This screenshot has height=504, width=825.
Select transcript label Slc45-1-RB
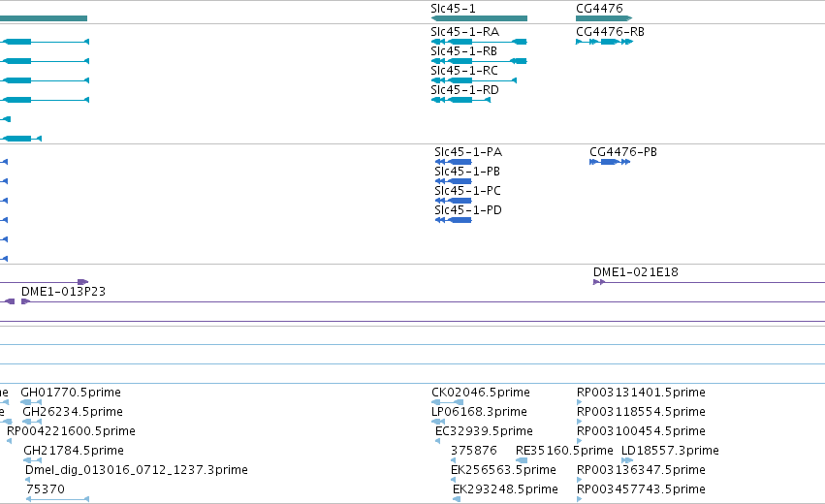463,51
